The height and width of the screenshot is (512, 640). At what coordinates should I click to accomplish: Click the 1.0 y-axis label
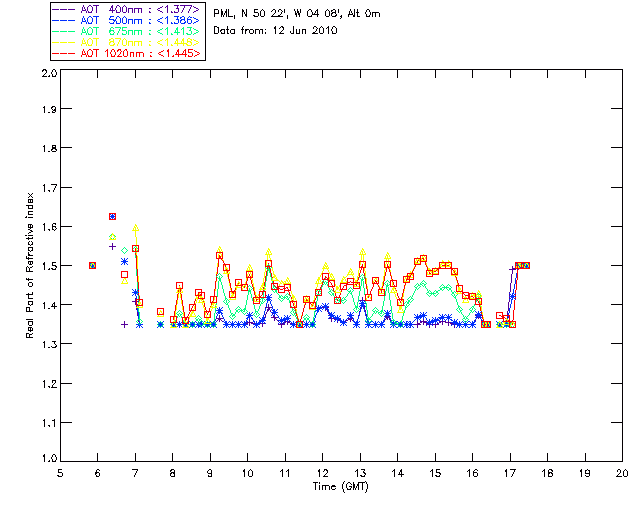[49, 458]
